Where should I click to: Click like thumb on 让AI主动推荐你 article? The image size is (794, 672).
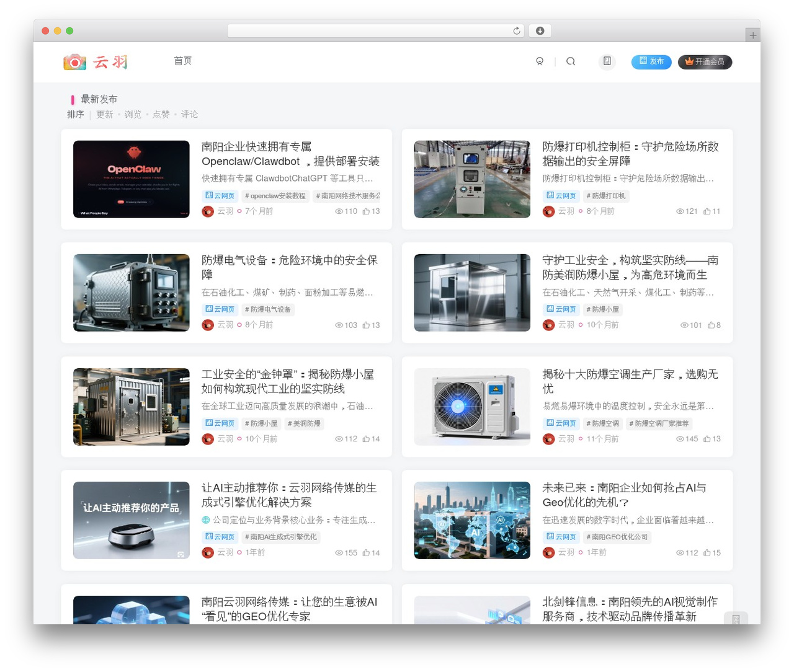(x=366, y=552)
